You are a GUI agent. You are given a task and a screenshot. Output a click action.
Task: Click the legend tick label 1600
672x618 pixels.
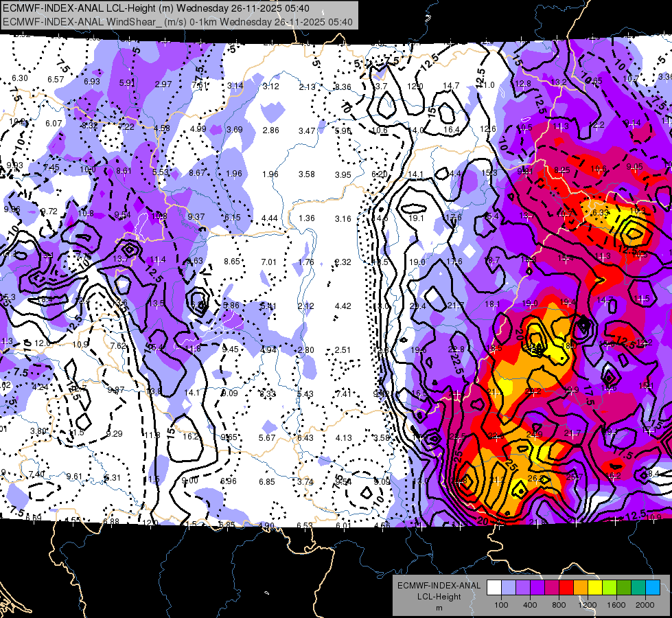616,605
